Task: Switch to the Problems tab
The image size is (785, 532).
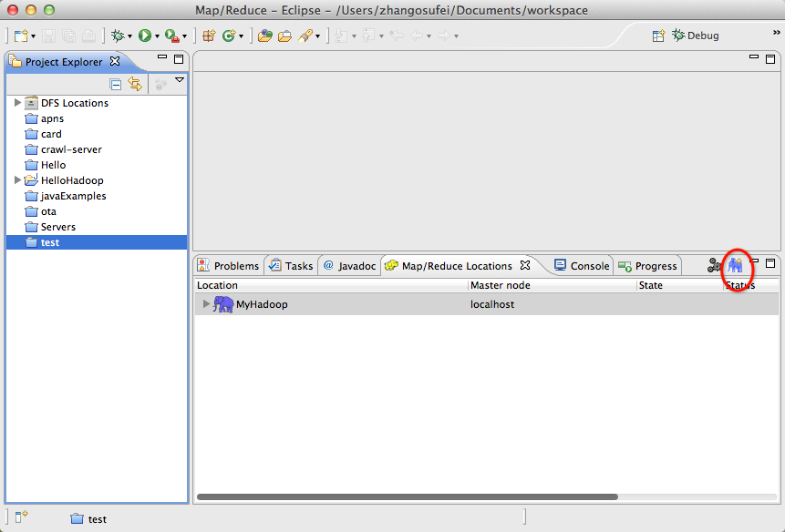Action: coord(229,265)
